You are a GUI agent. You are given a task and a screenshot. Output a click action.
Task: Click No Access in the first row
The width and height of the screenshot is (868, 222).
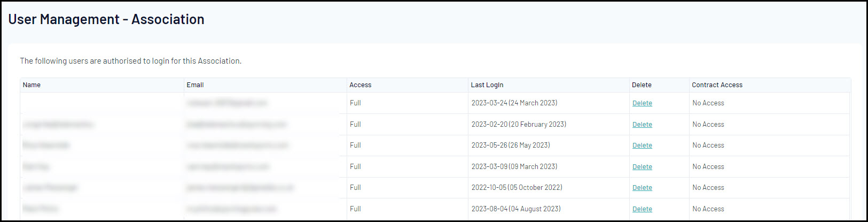708,103
